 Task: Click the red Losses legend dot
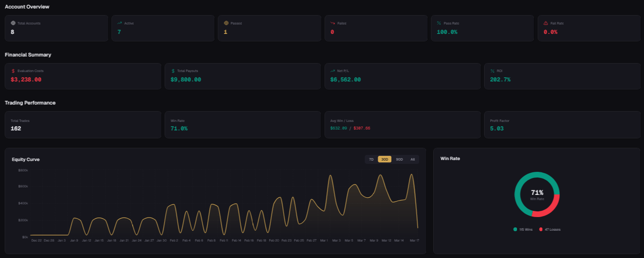point(541,229)
